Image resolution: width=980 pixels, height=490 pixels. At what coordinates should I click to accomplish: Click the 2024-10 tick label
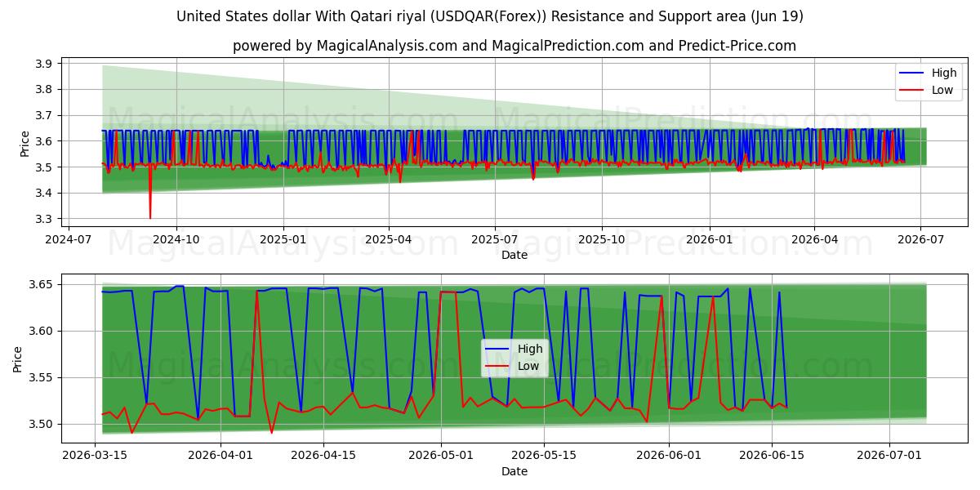point(176,239)
